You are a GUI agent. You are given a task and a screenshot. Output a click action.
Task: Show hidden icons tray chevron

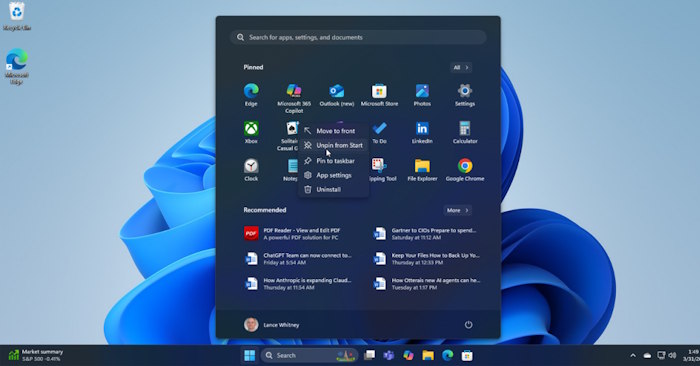[x=633, y=356]
